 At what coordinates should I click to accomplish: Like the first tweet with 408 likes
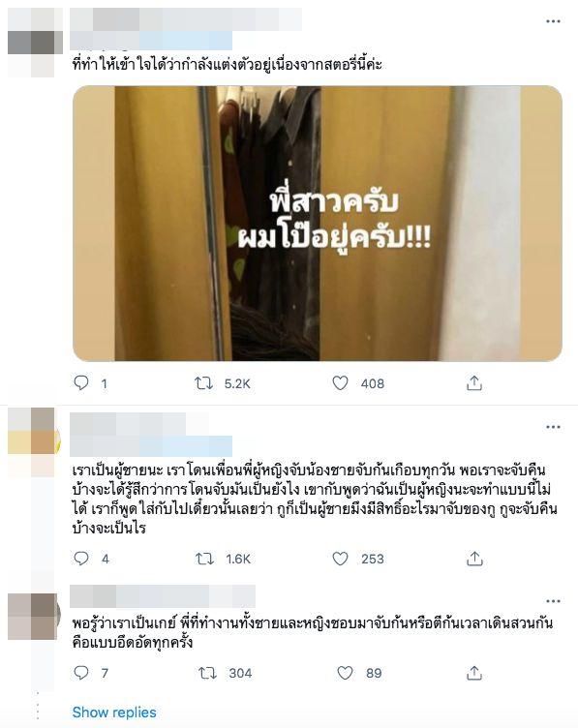[340, 383]
